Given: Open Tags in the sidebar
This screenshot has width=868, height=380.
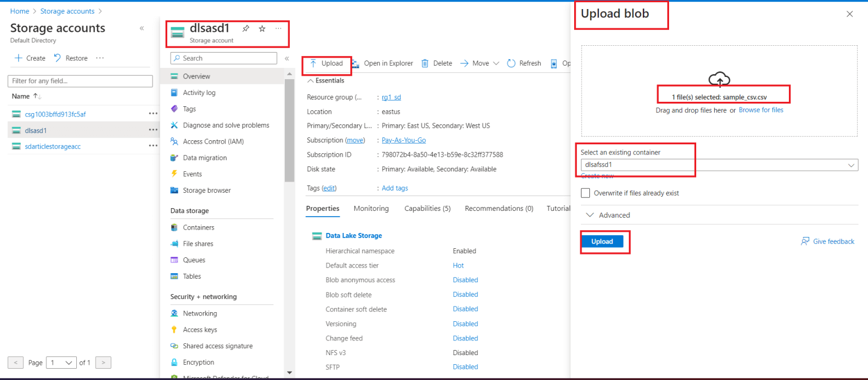Looking at the screenshot, I should 189,109.
